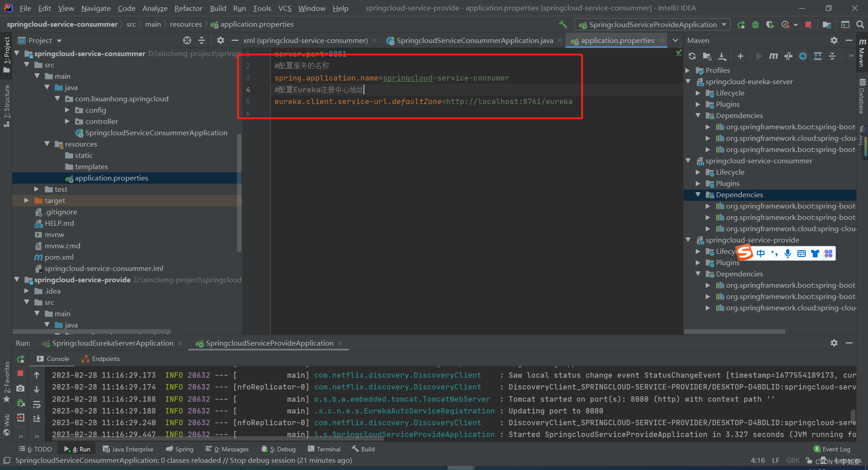The width and height of the screenshot is (868, 470).
Task: Expand Maven Profiles node
Action: (688, 70)
